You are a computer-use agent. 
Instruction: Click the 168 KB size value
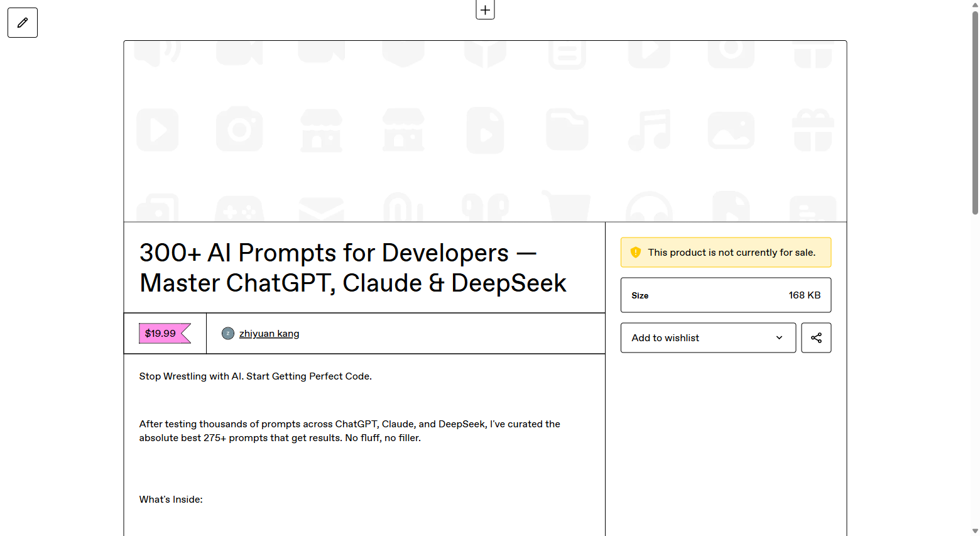click(x=805, y=295)
